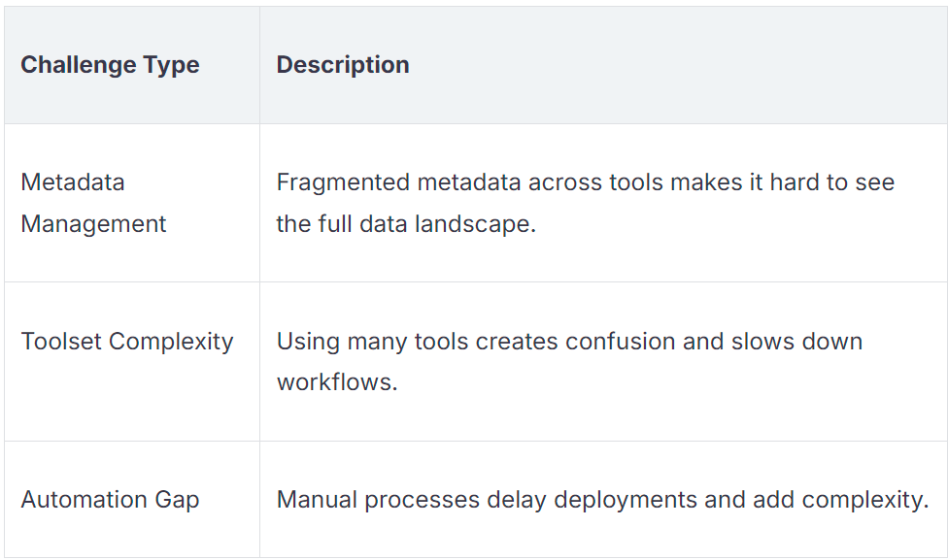Select the Metadata Management cell

[93, 203]
